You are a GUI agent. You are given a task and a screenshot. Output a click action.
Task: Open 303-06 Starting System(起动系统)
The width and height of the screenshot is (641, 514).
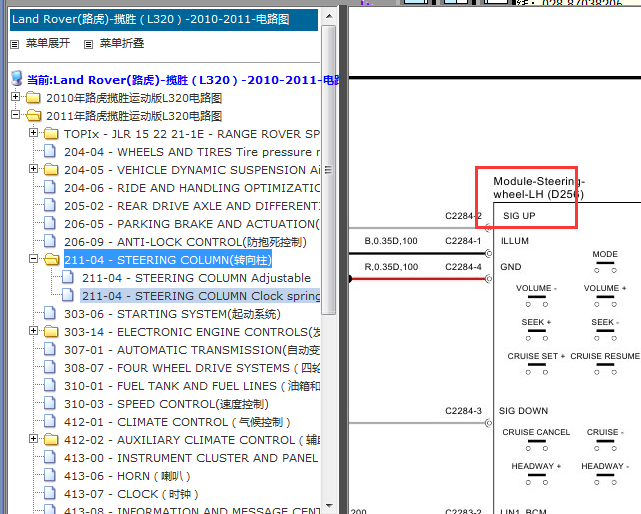(173, 314)
